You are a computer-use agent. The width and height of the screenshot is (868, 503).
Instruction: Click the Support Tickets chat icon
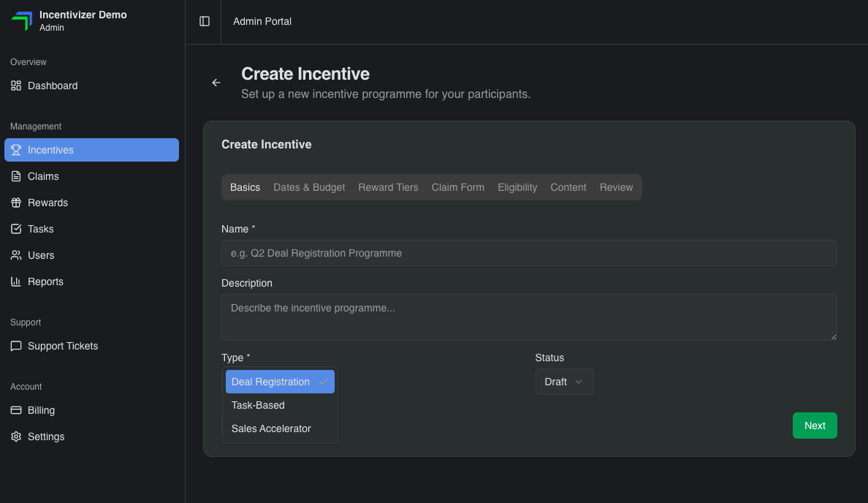16,346
